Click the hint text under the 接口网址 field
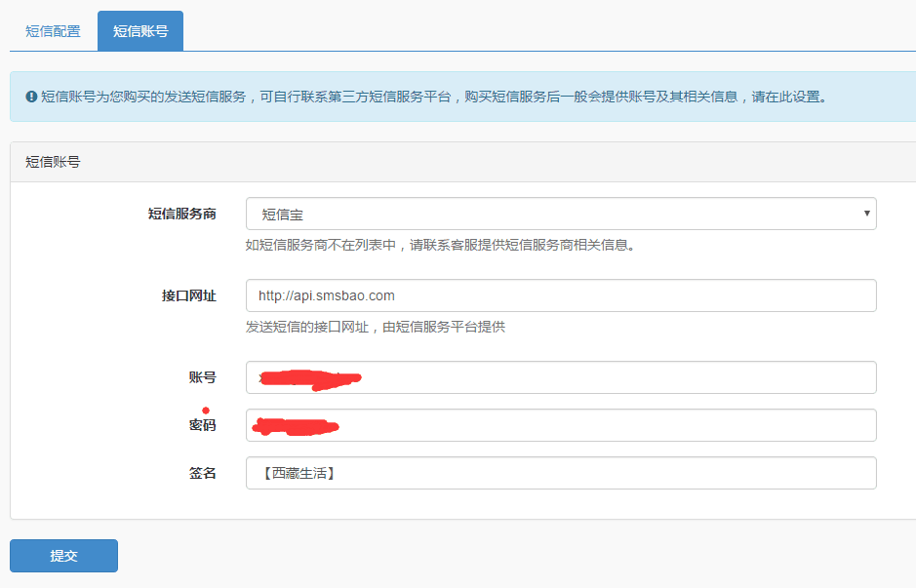 (375, 327)
